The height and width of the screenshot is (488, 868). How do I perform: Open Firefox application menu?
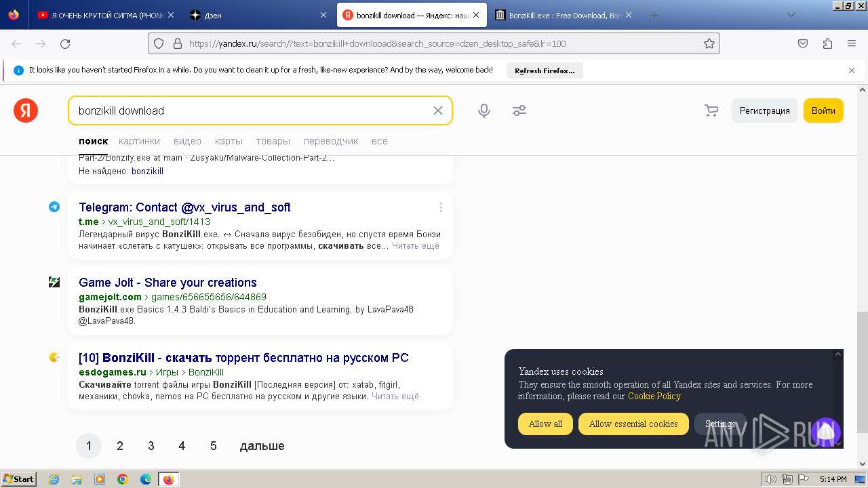click(852, 43)
